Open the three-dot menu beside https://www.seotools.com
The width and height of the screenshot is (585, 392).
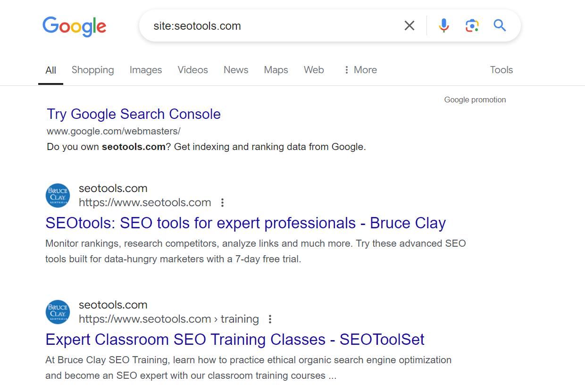point(223,203)
